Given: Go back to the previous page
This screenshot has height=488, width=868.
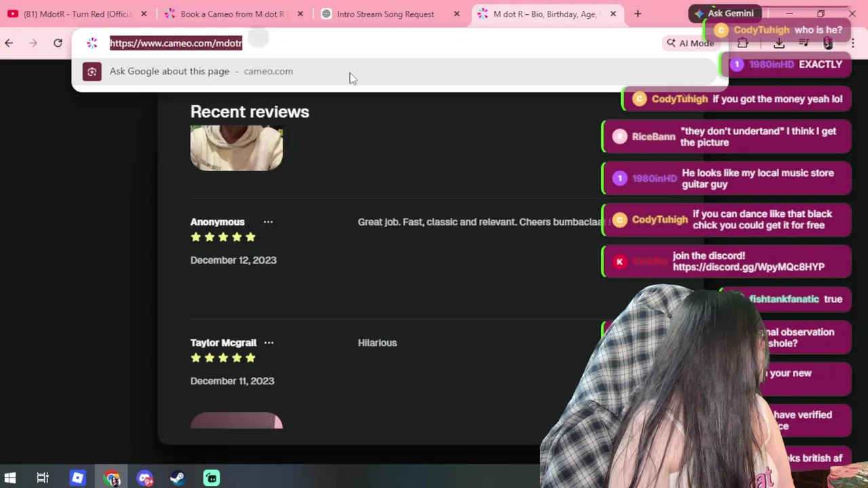Looking at the screenshot, I should point(9,43).
